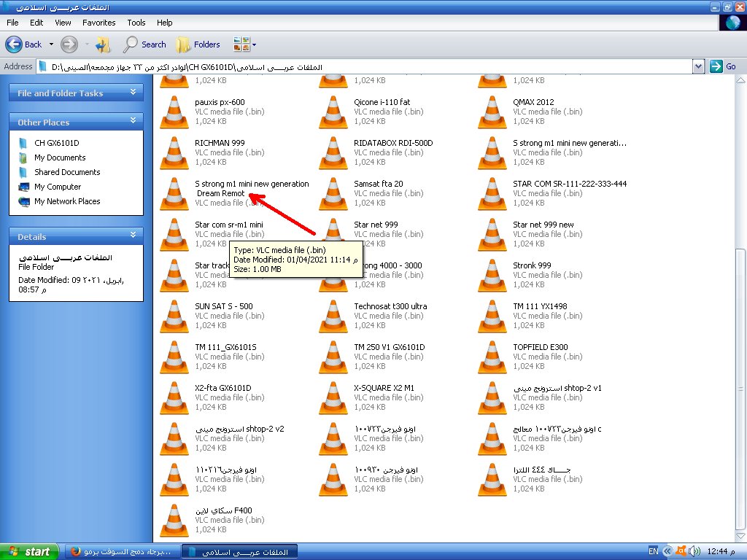Select the Technosat t300 ultra icon
The width and height of the screenshot is (747, 560).
(333, 316)
